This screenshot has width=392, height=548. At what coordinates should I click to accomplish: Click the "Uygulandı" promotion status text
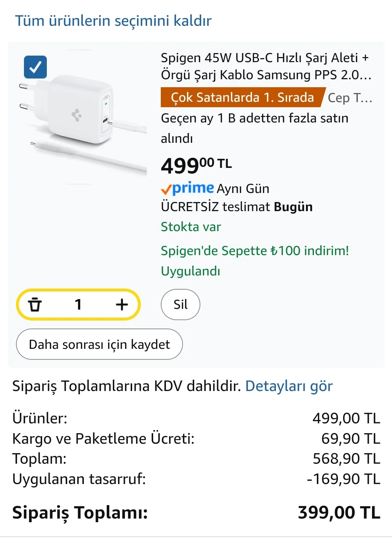click(x=191, y=271)
